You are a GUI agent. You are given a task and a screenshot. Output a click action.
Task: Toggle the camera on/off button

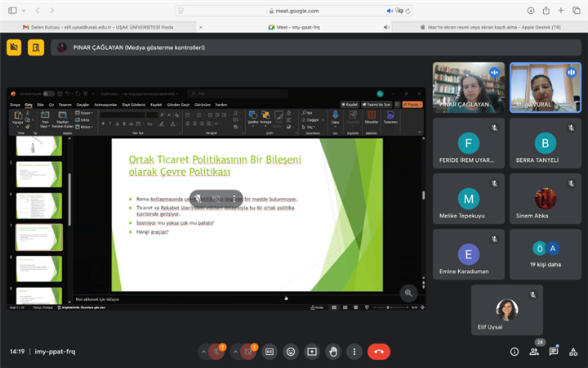pos(248,352)
